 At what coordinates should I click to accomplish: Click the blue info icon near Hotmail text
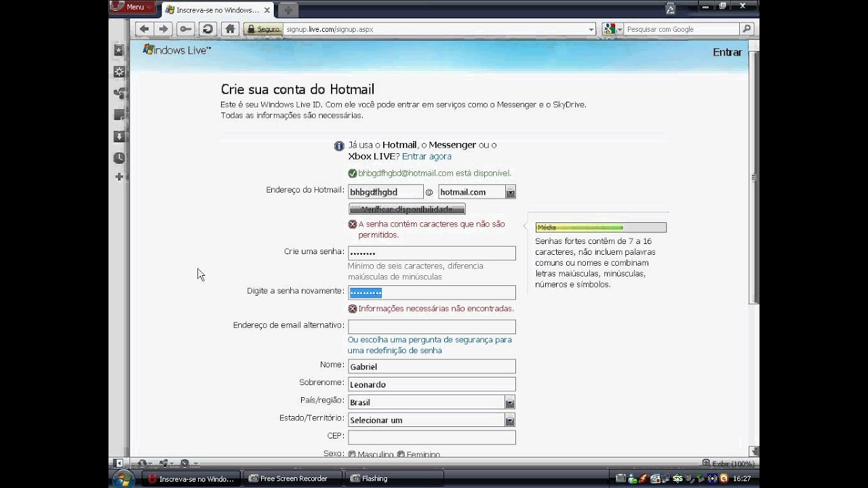[339, 146]
